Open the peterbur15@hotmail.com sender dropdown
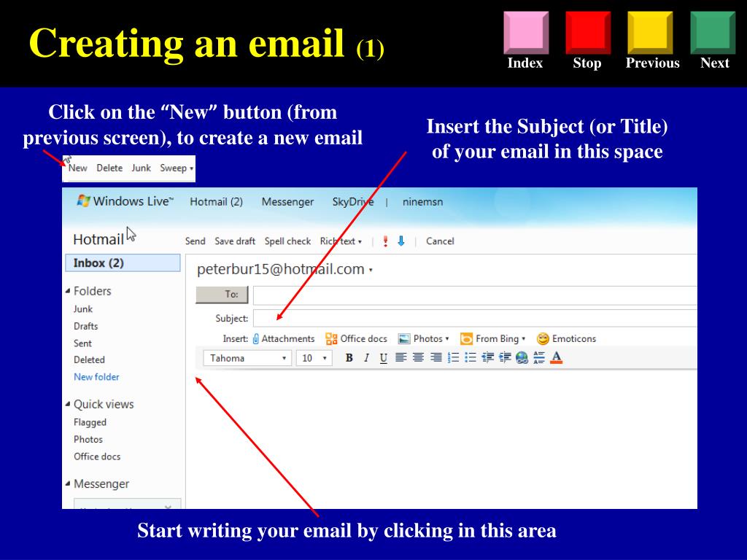Viewport: 747px width, 560px height. pos(371,270)
